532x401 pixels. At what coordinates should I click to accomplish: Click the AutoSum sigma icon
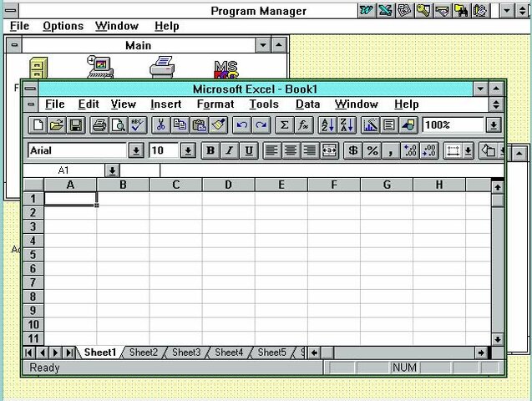(284, 125)
